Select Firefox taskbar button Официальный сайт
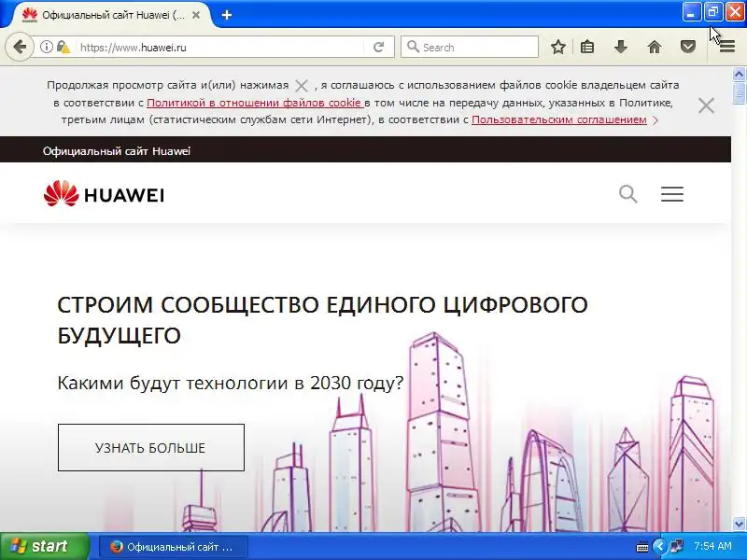 [x=173, y=547]
